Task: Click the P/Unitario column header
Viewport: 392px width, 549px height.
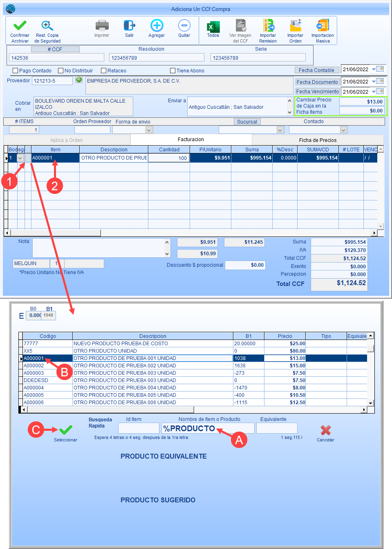Action: click(211, 150)
